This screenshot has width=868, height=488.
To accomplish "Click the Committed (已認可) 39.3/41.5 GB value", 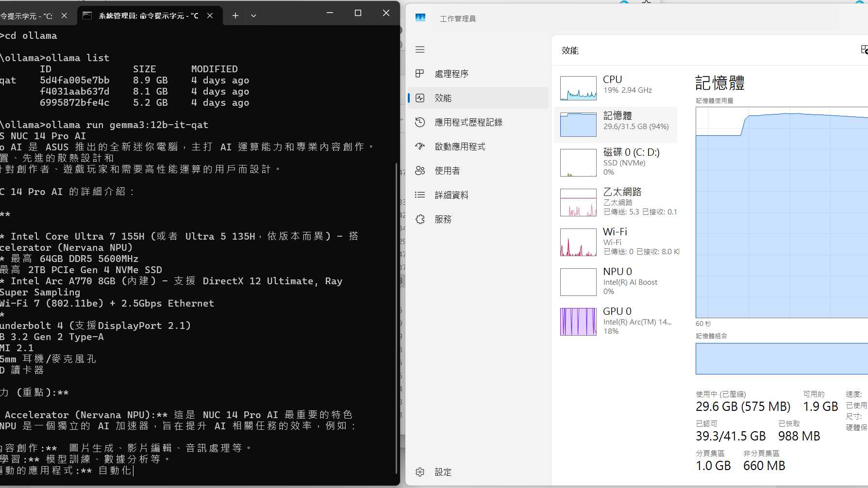I will point(731,436).
